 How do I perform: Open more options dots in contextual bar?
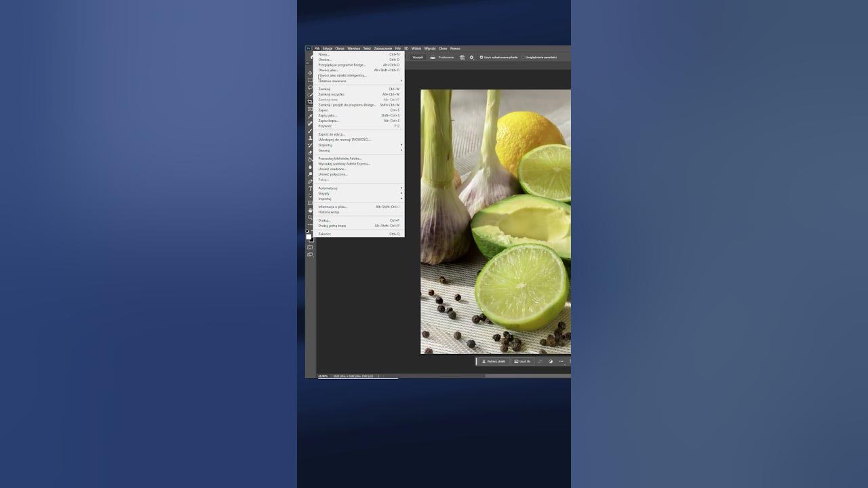[561, 361]
